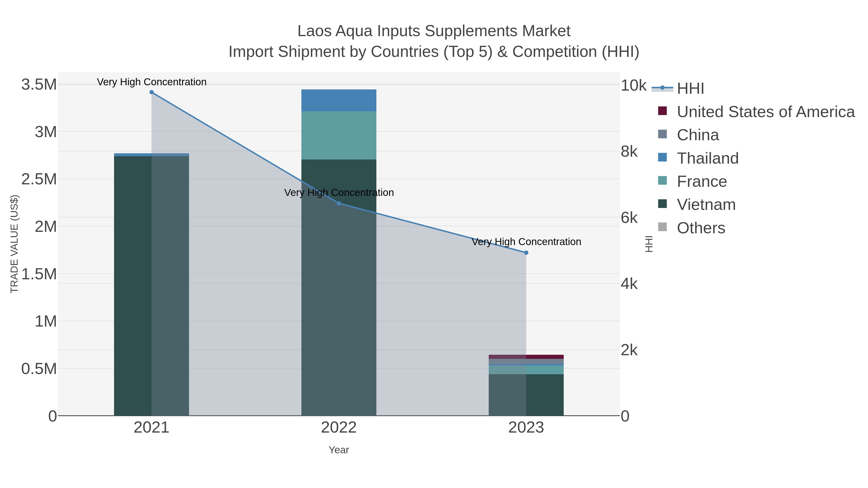The width and height of the screenshot is (868, 488).
Task: Toggle Thailand legend entry
Action: [x=698, y=158]
